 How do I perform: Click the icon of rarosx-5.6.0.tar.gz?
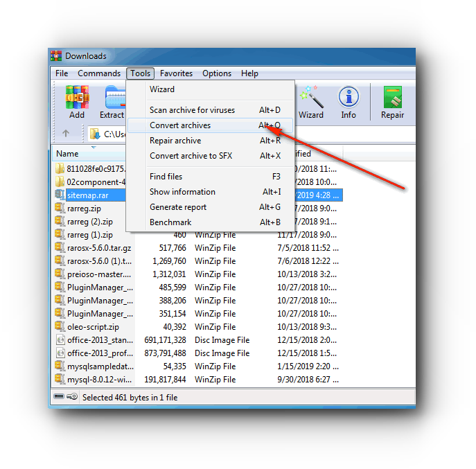[60, 248]
